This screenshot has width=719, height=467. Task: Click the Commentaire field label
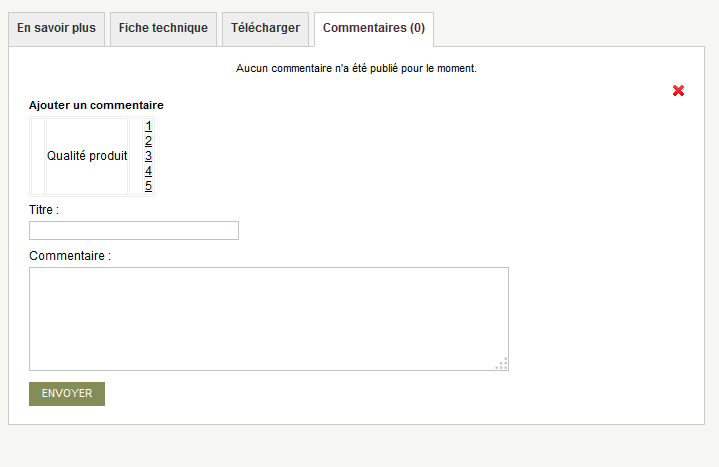70,256
